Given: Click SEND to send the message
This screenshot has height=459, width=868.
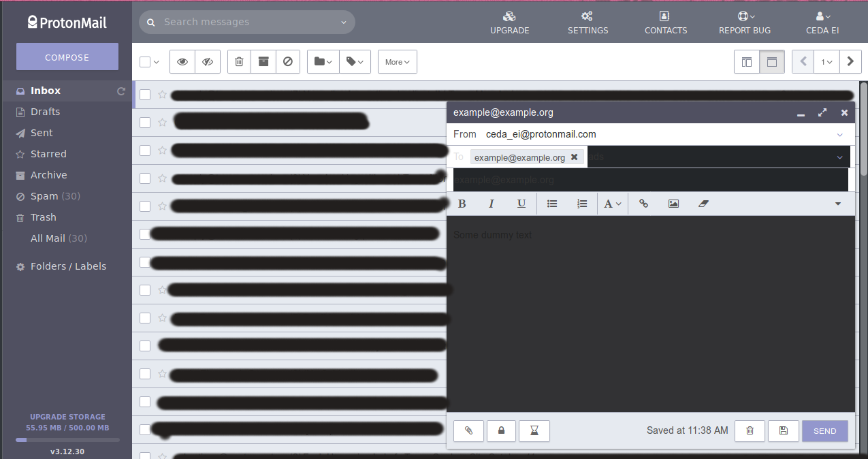Looking at the screenshot, I should [824, 431].
